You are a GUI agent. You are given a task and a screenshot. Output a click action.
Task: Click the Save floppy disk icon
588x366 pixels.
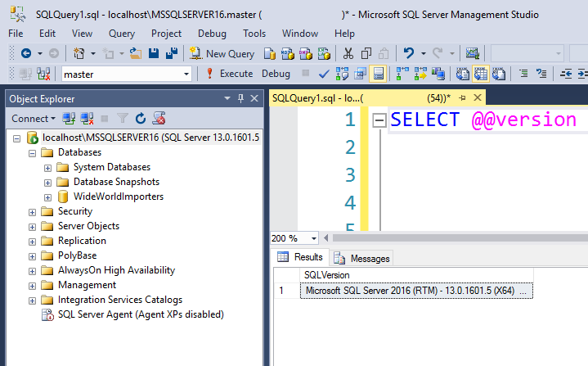click(x=154, y=54)
